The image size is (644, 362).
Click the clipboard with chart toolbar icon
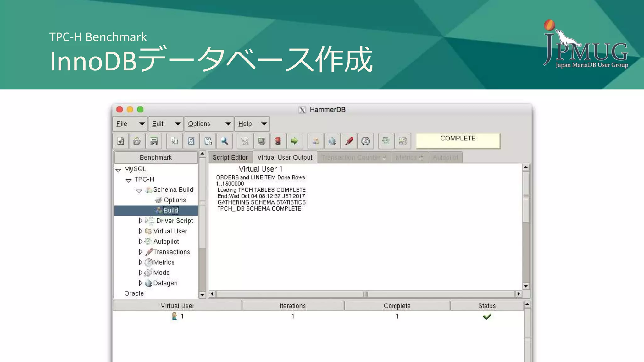point(191,141)
